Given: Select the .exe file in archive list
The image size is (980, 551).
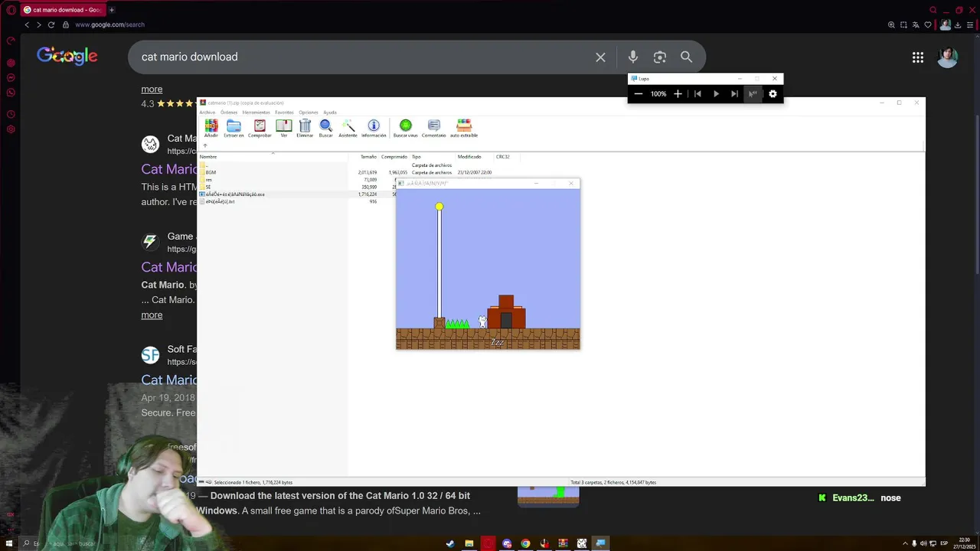Looking at the screenshot, I should tap(233, 194).
